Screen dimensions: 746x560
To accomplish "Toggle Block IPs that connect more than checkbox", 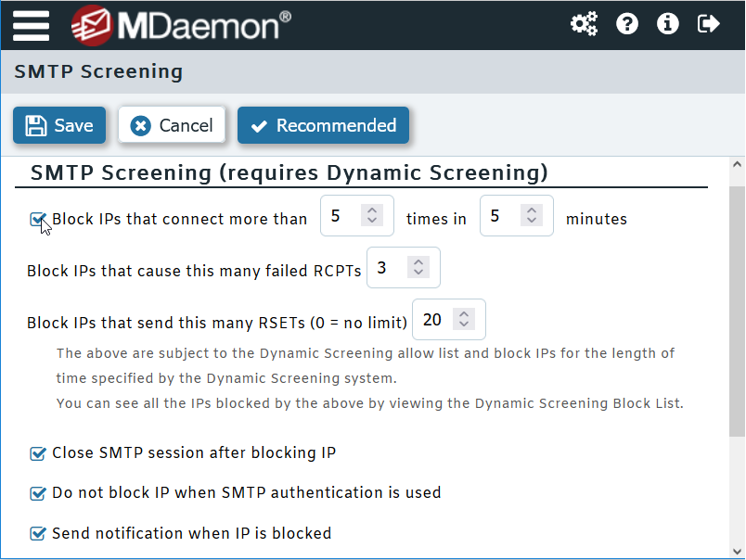I will [x=38, y=220].
